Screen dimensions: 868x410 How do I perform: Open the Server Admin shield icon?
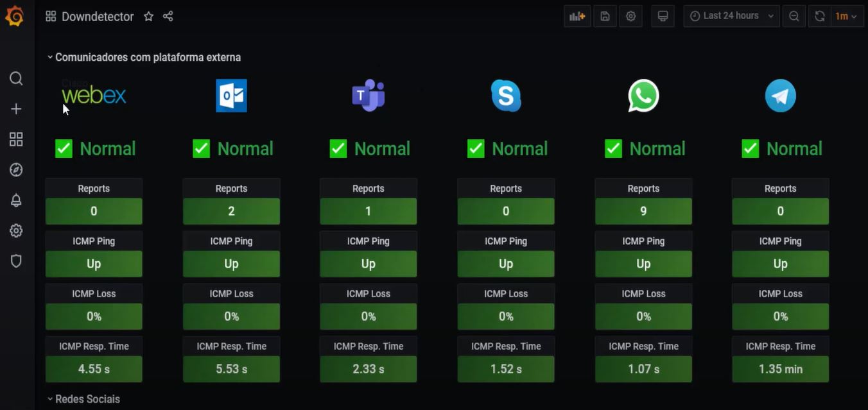coord(16,261)
